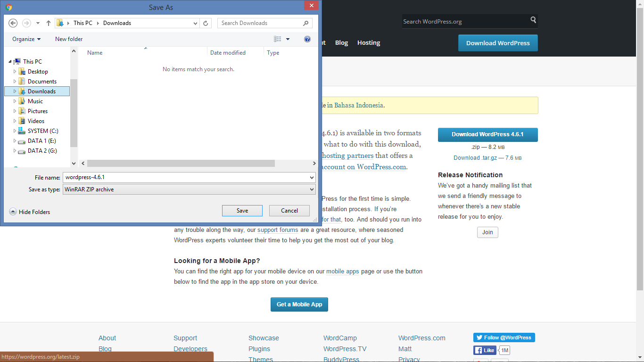
Task: Open the Hosting menu on WordPress page
Action: tap(369, 42)
